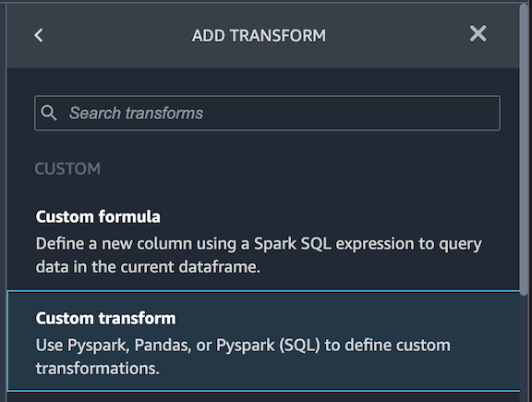Click 'data in the current dataframe' line
Viewport: 532px width, 402px height.
click(148, 267)
